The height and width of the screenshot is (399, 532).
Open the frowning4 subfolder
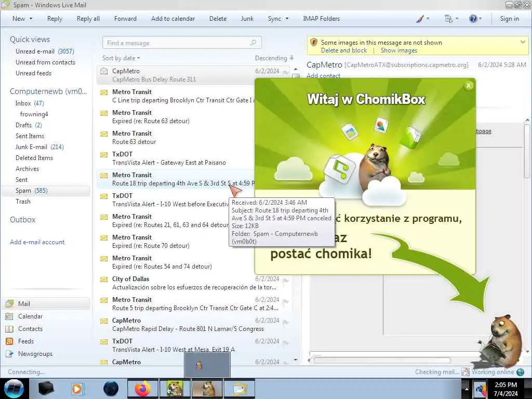pyautogui.click(x=34, y=114)
